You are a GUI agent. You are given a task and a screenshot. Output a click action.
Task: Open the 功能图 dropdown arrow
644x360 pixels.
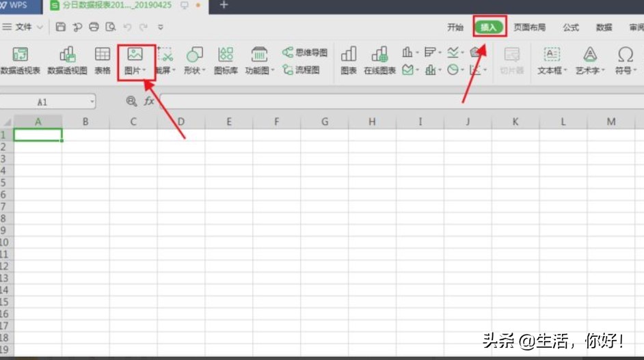(272, 70)
